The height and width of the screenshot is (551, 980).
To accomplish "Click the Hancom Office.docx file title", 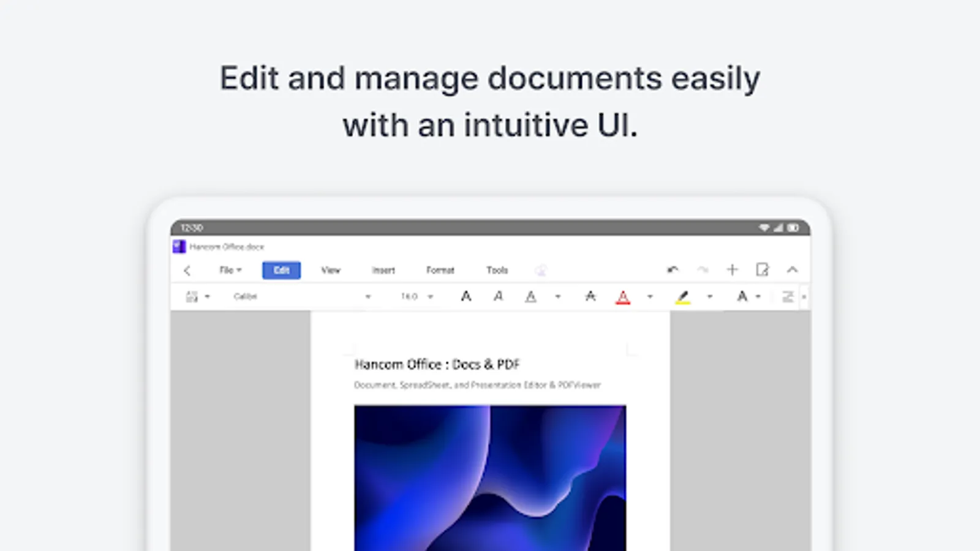I will click(x=227, y=247).
